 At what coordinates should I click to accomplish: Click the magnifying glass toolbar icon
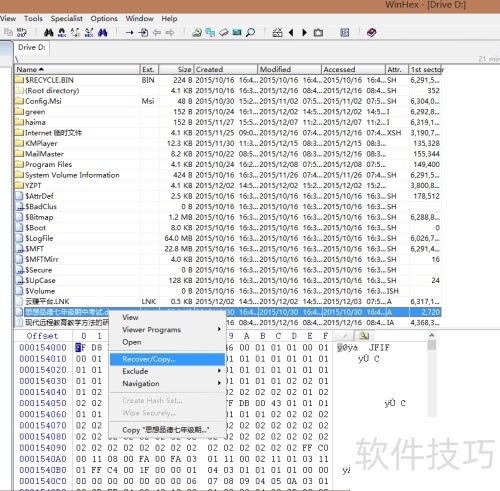pyautogui.click(x=250, y=32)
